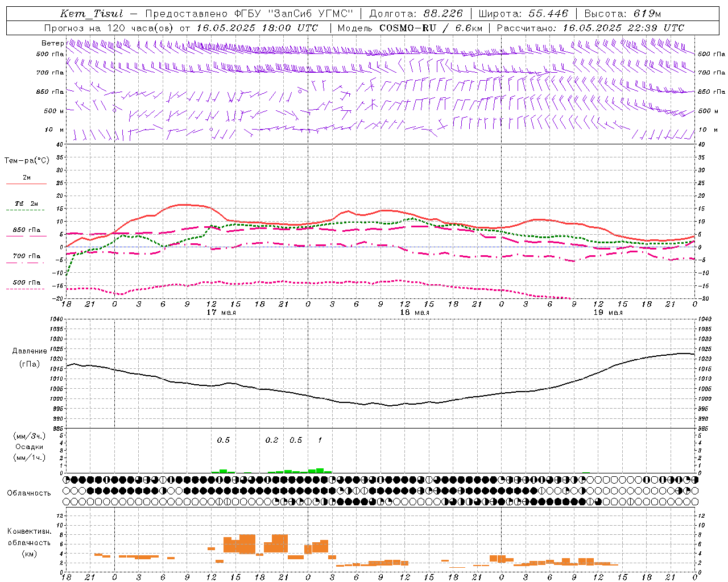The height and width of the screenshot is (582, 728).
Task: Click the green precipitation bars near 18 мая midnight
Action: [320, 471]
